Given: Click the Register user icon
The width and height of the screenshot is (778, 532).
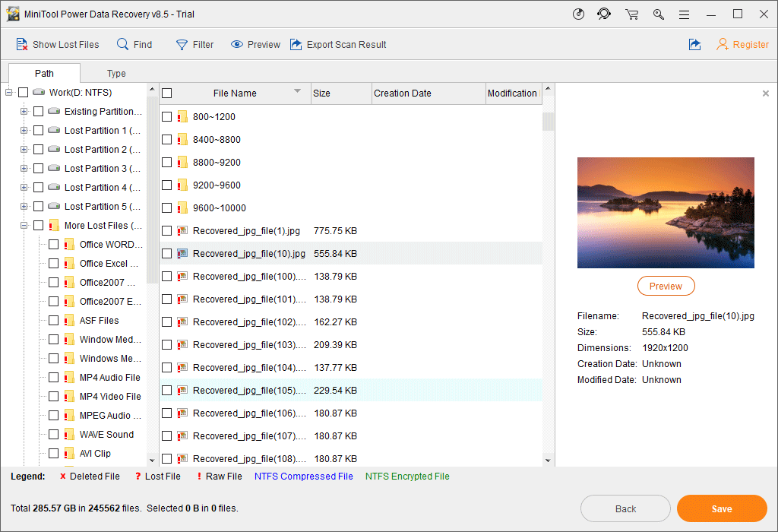Looking at the screenshot, I should tap(723, 44).
